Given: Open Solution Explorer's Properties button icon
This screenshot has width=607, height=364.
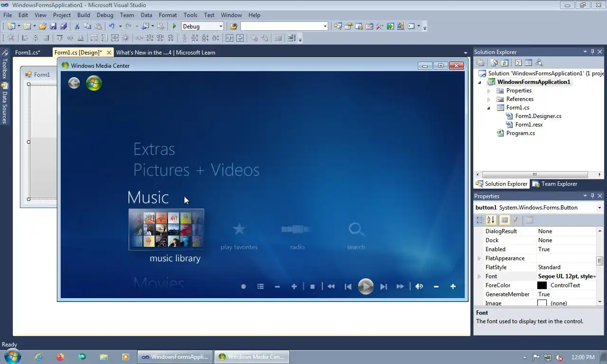Looking at the screenshot, I should point(480,63).
